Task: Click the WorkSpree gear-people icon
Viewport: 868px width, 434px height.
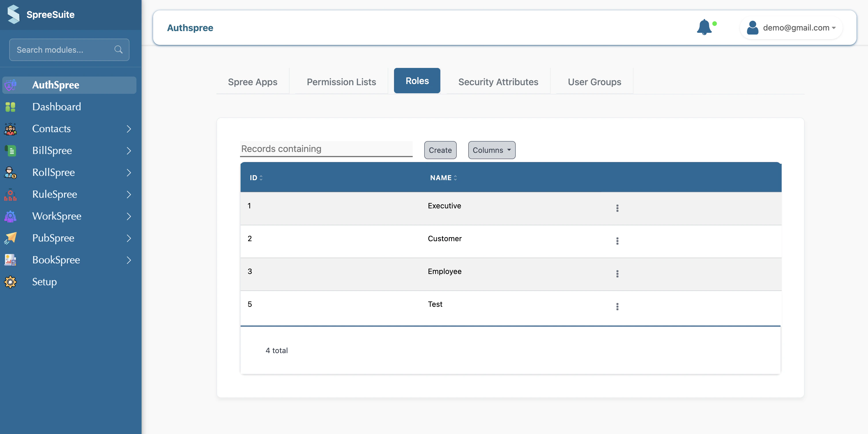Action: click(x=10, y=216)
